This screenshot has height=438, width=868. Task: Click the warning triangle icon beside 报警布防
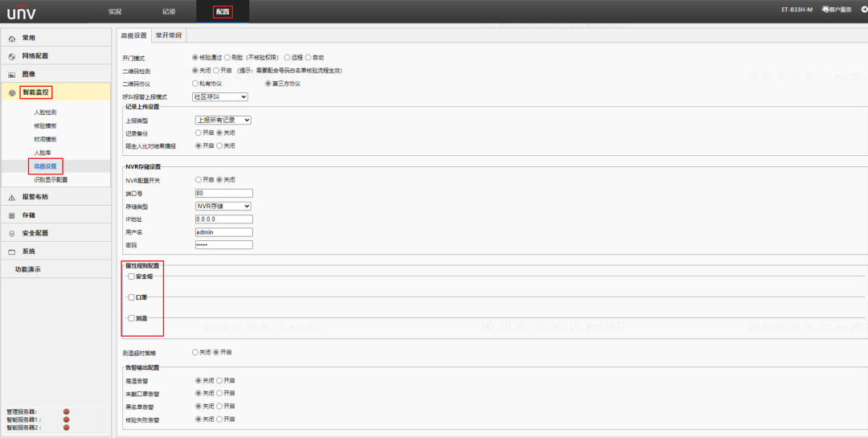[x=12, y=198]
